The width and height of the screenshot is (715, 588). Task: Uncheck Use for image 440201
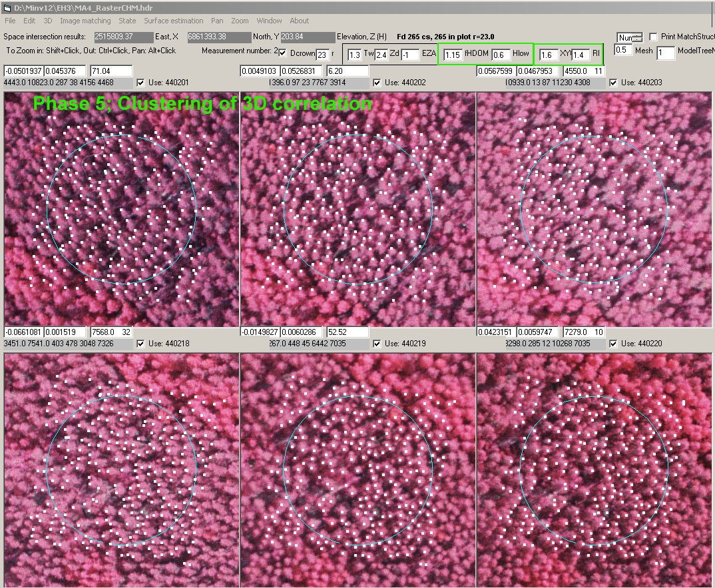pyautogui.click(x=140, y=83)
